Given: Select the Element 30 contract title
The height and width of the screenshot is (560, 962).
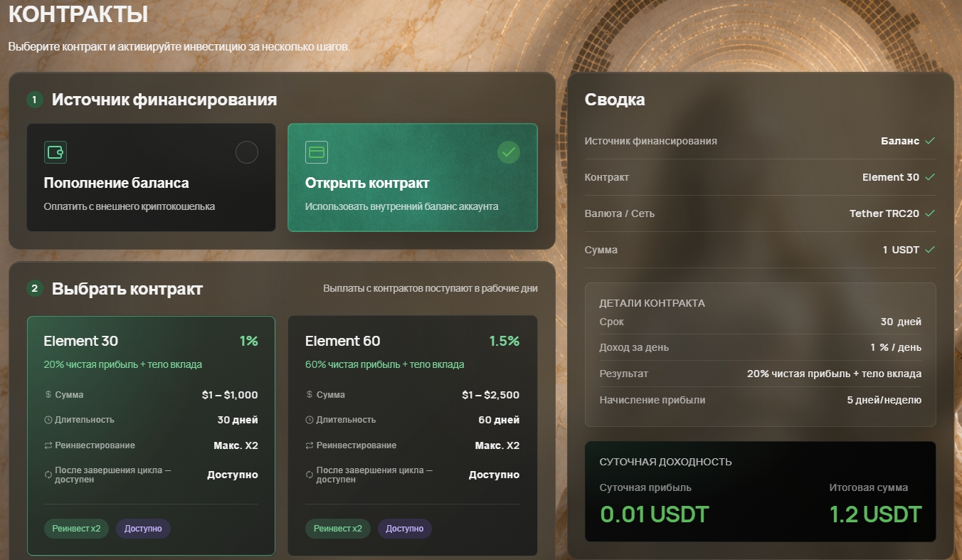Looking at the screenshot, I should coord(81,341).
